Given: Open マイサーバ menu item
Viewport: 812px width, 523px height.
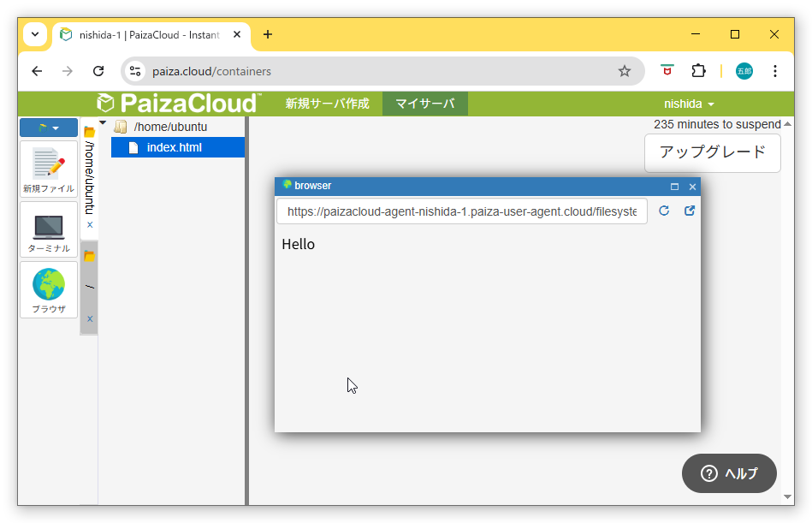Looking at the screenshot, I should click(x=425, y=104).
